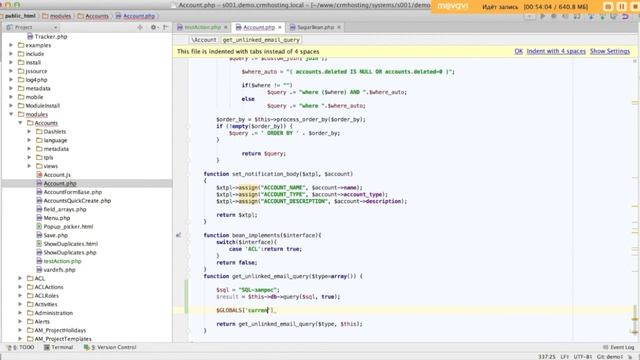Screen dimensions: 640x360
Task: Click OK in indentation notification
Action: [x=518, y=51]
